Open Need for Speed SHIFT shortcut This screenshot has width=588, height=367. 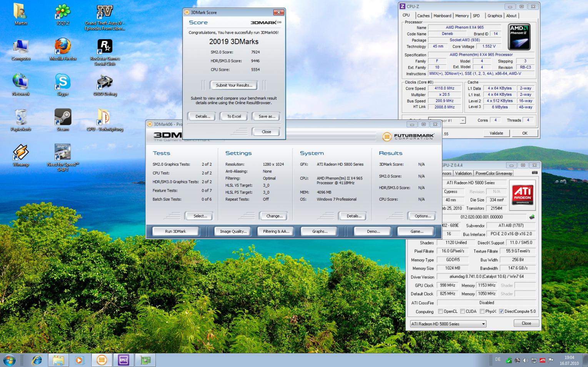[63, 158]
